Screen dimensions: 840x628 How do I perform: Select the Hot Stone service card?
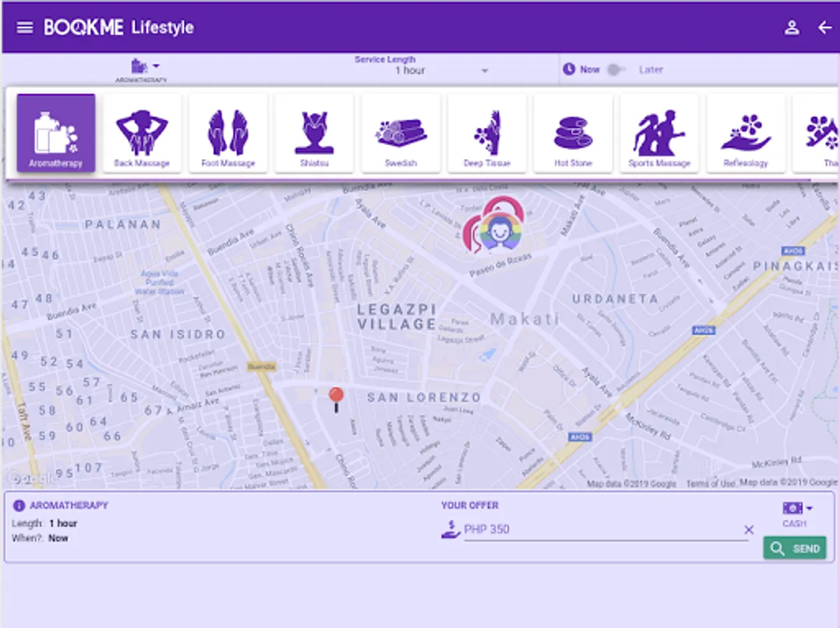coord(573,133)
